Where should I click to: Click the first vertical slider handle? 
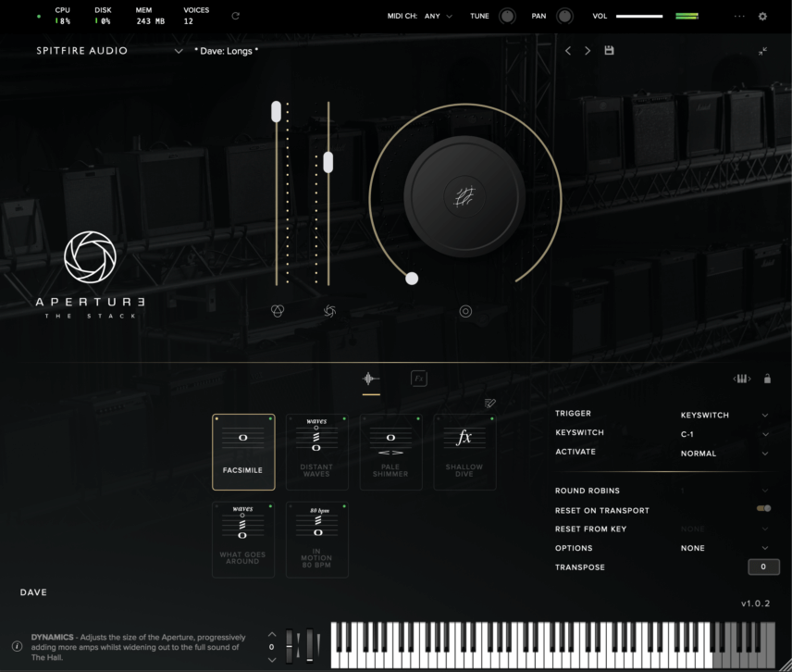(x=277, y=112)
